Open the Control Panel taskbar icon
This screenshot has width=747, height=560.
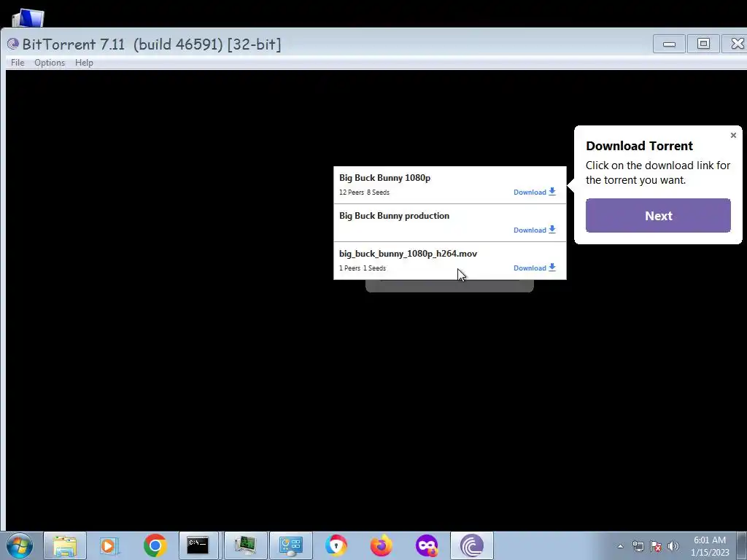click(x=290, y=545)
